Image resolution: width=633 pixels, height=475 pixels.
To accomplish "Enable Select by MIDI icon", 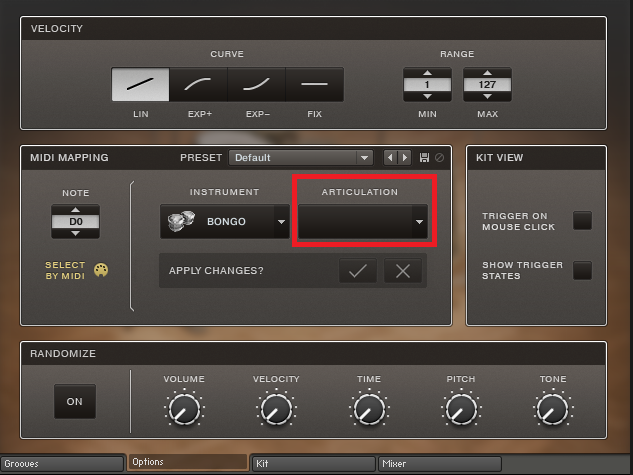I will click(x=101, y=270).
